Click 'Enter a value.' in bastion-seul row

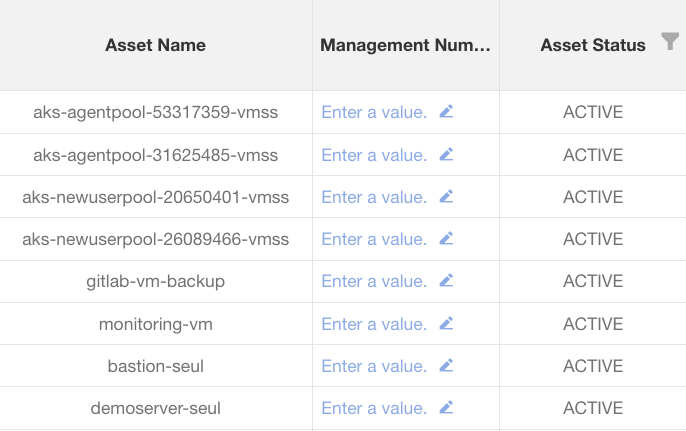click(x=374, y=366)
